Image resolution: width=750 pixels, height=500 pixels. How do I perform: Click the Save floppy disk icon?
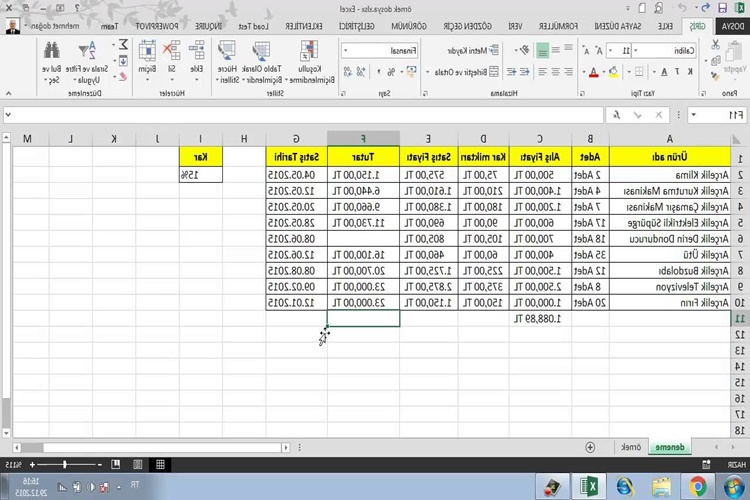pyautogui.click(x=723, y=9)
